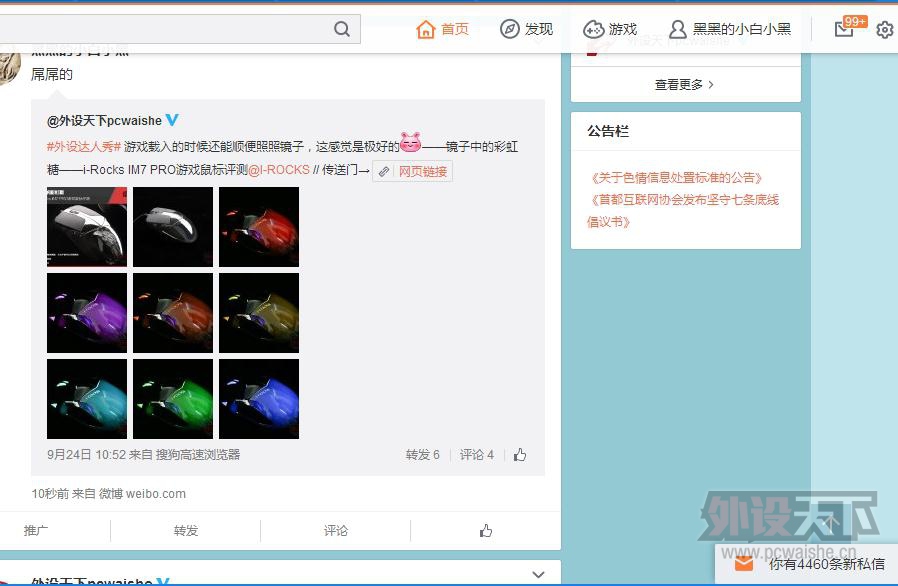This screenshot has width=898, height=586.
Task: Open the purple-lit mouse thumbnail
Action: [x=87, y=313]
